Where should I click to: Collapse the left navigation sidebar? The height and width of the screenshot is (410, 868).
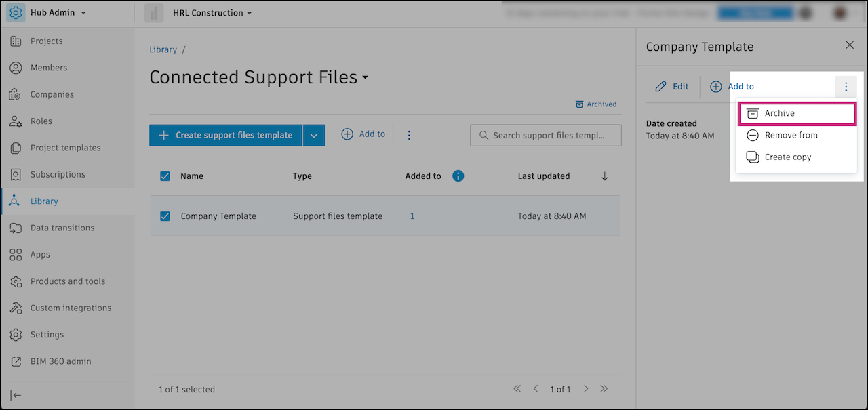coord(15,395)
